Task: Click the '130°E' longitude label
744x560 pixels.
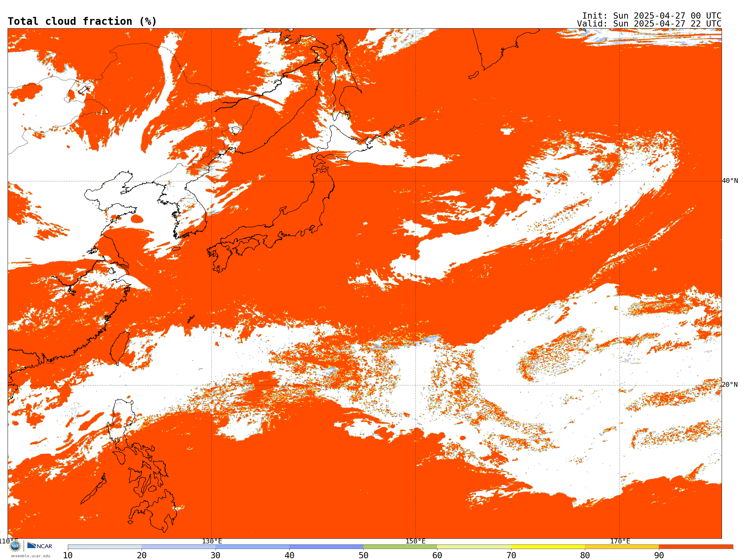Action: 212,541
